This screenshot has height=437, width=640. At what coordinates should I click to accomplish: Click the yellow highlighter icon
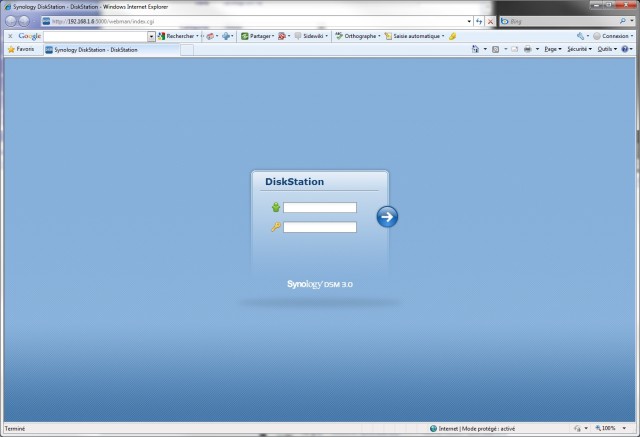pos(452,36)
